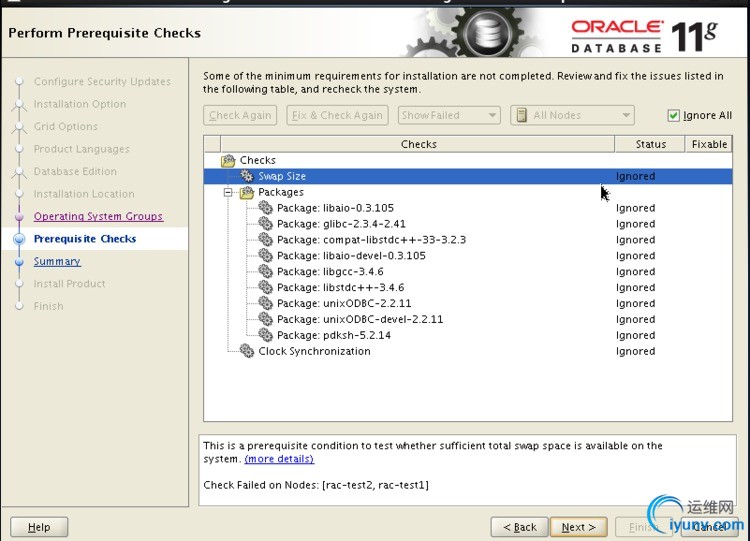Select Package: unixODBC-2.2.11 row
The image size is (750, 541).
coord(468,303)
